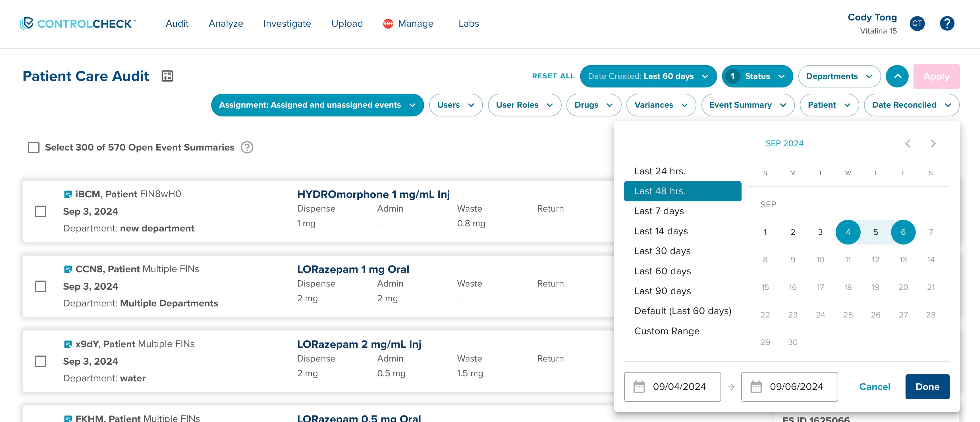The height and width of the screenshot is (422, 980).
Task: Click the start date field 09/04/2024
Action: (x=672, y=387)
